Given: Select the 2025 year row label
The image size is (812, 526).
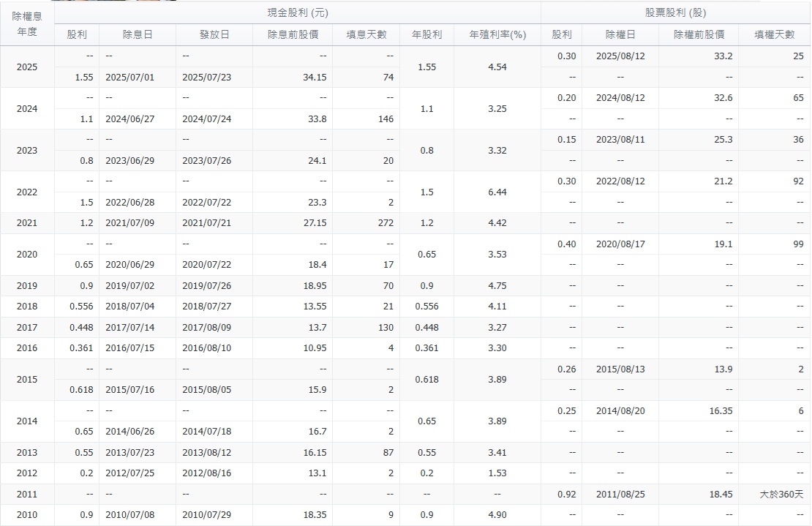Looking at the screenshot, I should 27,65.
